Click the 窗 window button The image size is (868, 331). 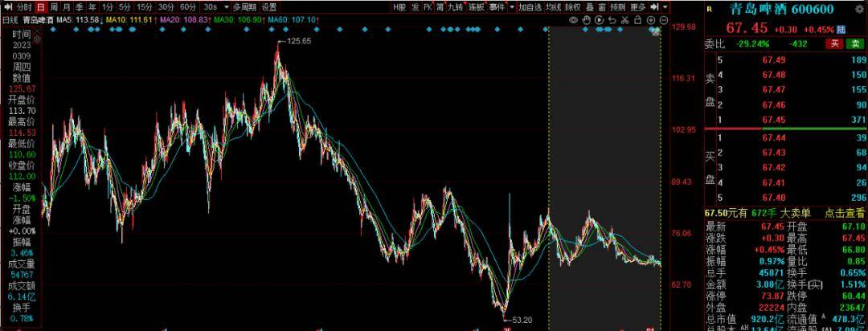602,7
